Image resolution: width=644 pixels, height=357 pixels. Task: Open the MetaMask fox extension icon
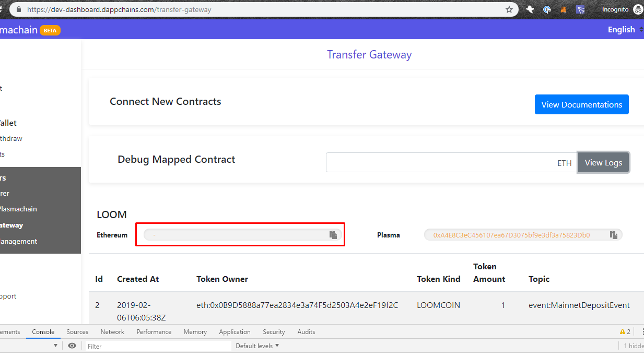pyautogui.click(x=563, y=9)
